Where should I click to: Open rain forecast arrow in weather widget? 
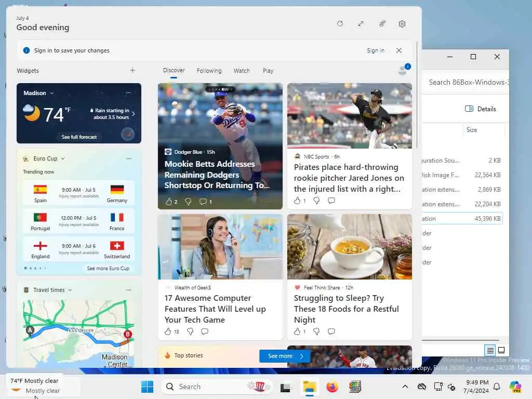click(x=134, y=114)
